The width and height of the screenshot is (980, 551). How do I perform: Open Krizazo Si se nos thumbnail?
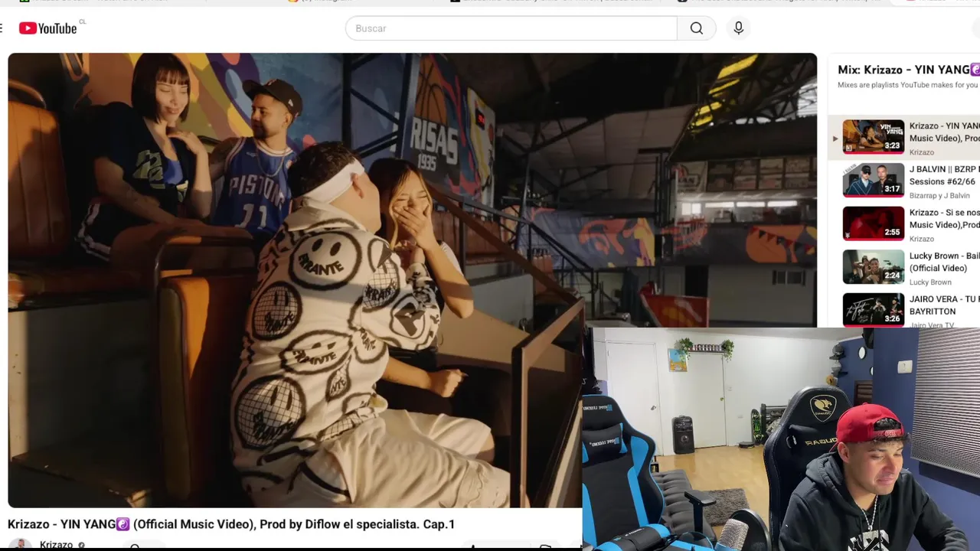[873, 223]
